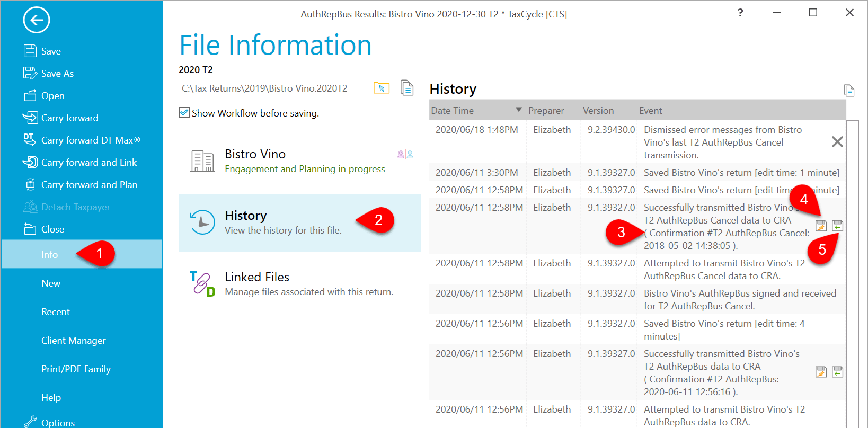Click 'Confirmation #T2 AuthRepBus Cancel:' text
This screenshot has width=868, height=428.
727,233
